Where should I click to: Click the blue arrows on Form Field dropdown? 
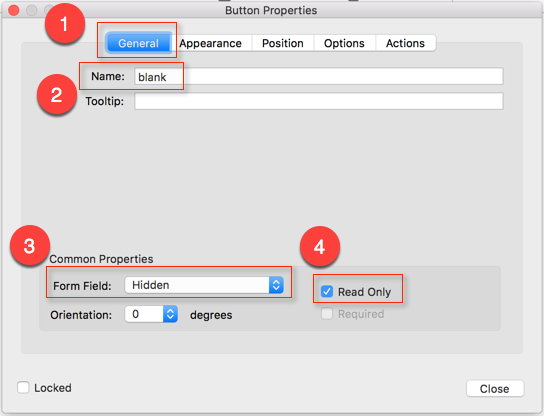(x=276, y=285)
